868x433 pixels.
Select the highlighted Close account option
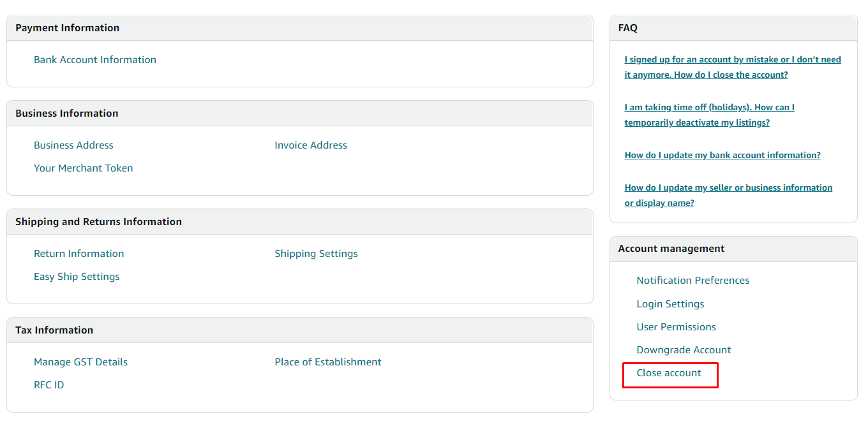pos(670,372)
